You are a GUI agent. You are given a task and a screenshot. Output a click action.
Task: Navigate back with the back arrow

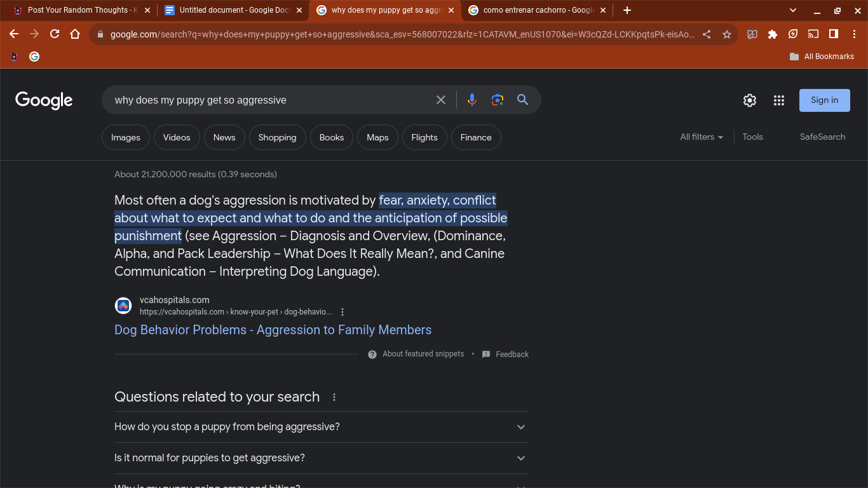(14, 34)
